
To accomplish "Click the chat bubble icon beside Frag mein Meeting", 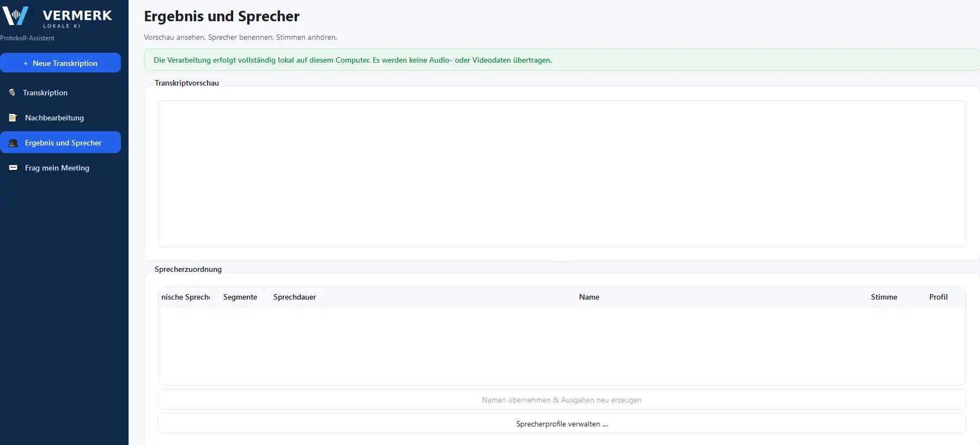I will [x=13, y=168].
